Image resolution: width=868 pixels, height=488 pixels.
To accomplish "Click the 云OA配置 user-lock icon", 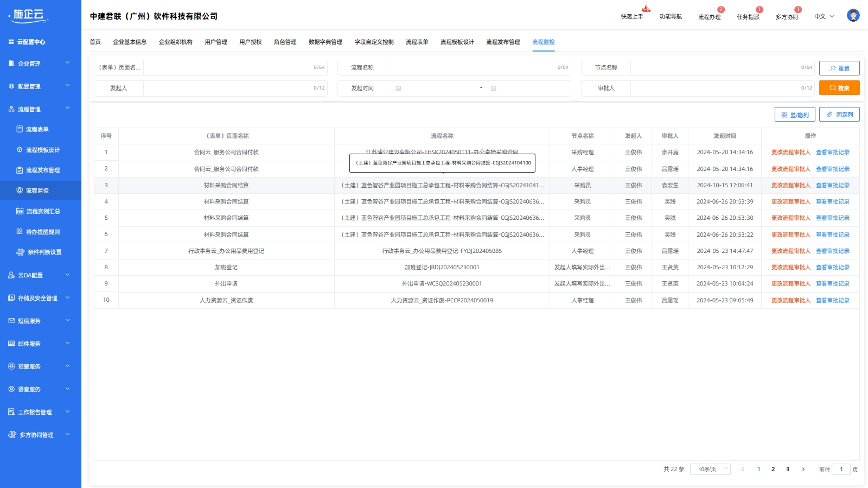I will tap(11, 275).
